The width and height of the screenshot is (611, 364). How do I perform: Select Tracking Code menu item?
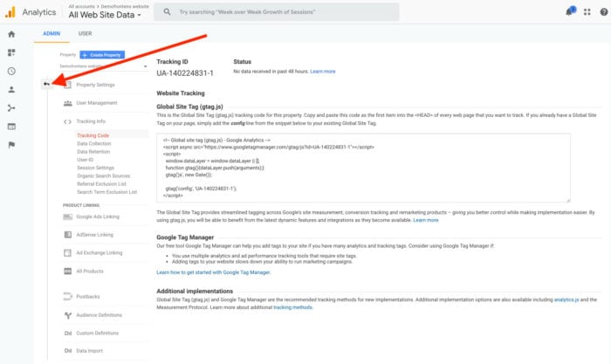click(x=93, y=135)
